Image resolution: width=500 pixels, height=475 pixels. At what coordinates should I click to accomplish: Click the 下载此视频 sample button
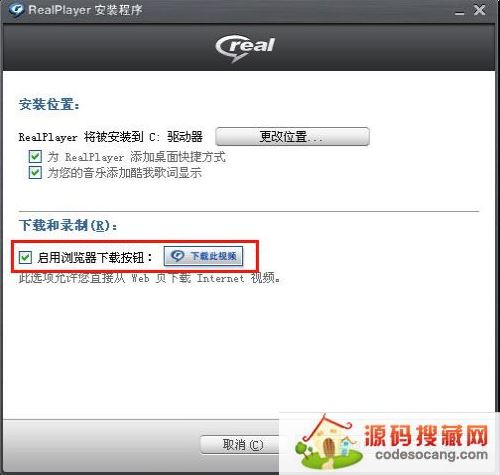[203, 256]
